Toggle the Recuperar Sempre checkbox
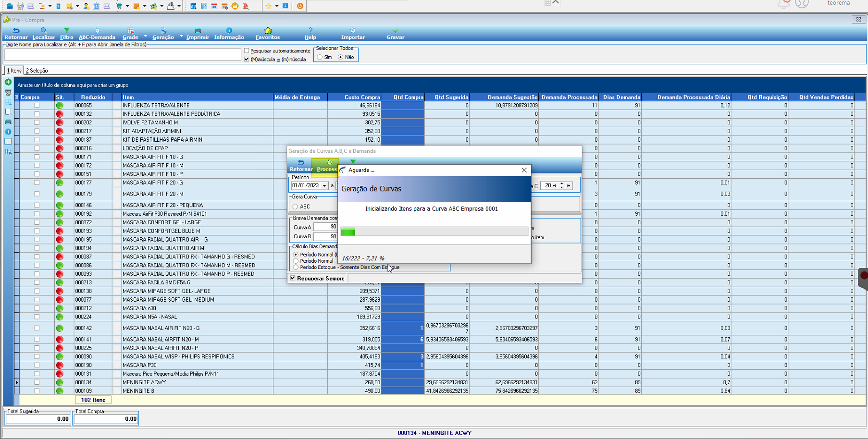This screenshot has width=868, height=439. [x=293, y=278]
